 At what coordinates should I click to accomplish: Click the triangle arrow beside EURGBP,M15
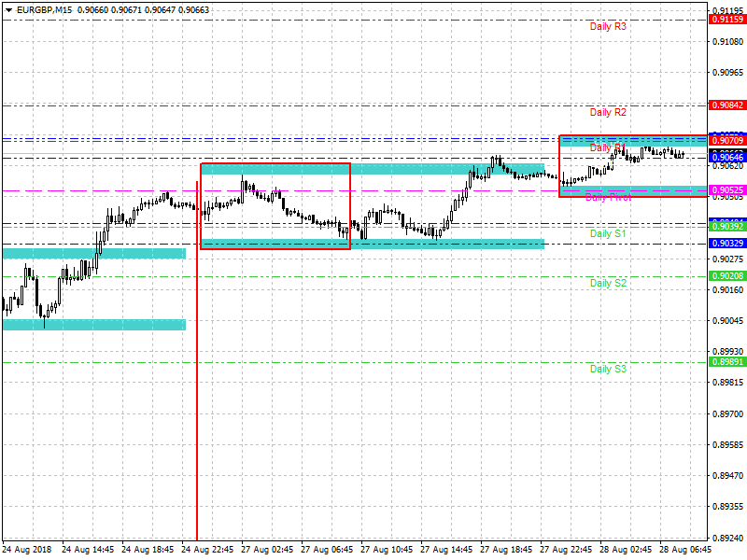point(8,9)
